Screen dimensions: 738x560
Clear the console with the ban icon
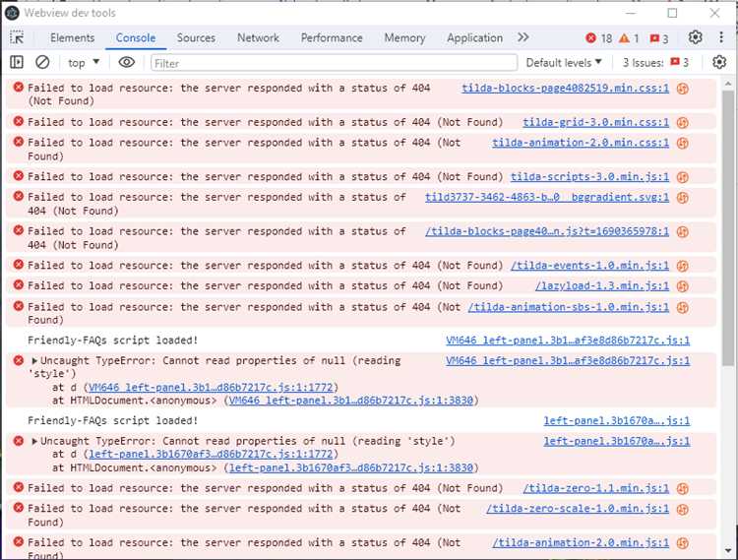pyautogui.click(x=42, y=62)
